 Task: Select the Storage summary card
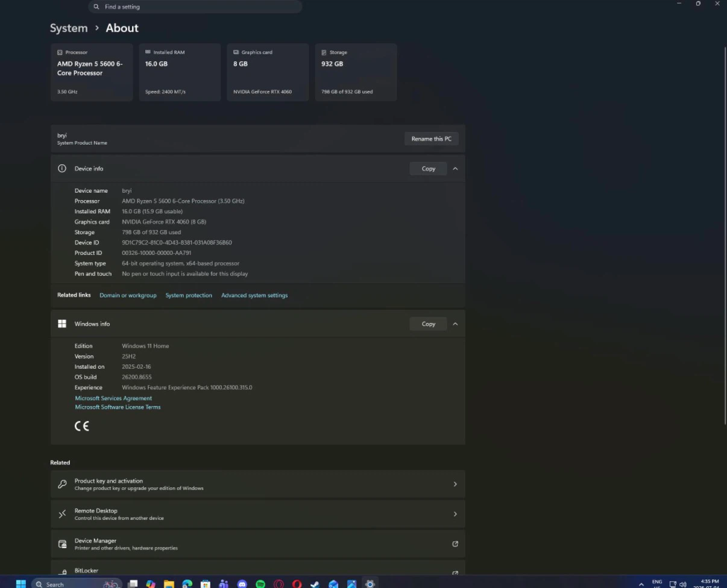click(x=356, y=72)
